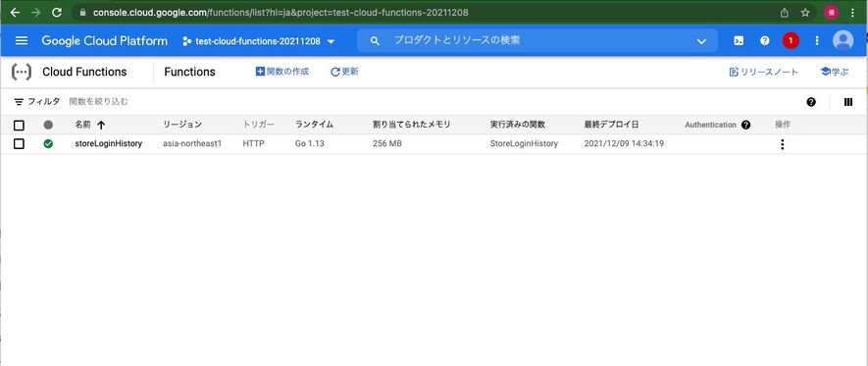Click 関数の作成 create function button
This screenshot has height=366, width=868.
[282, 72]
